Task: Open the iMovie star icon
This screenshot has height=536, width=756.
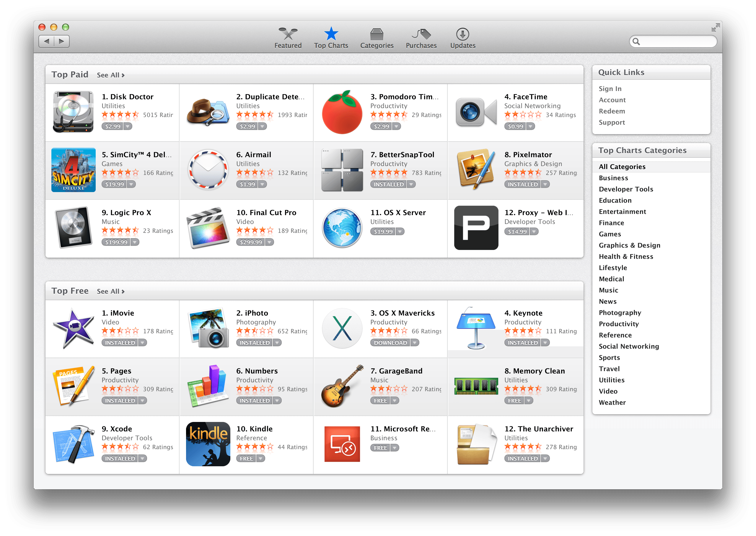Action: click(x=73, y=328)
